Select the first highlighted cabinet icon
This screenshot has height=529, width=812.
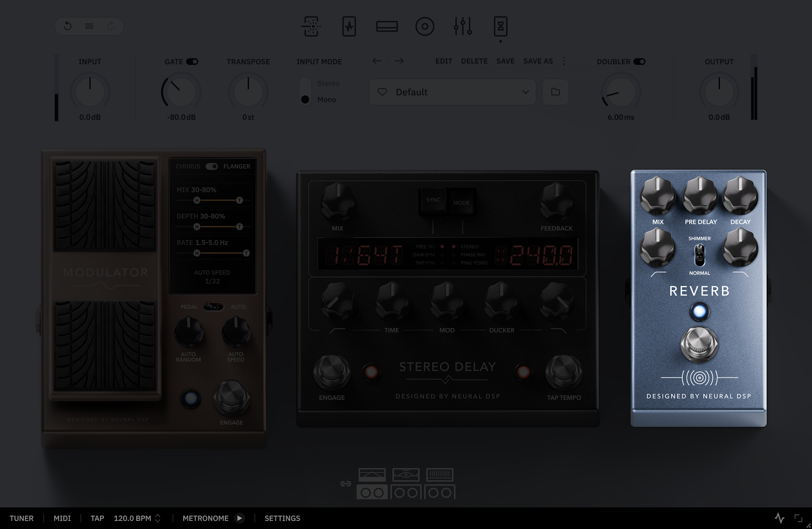pos(372,492)
